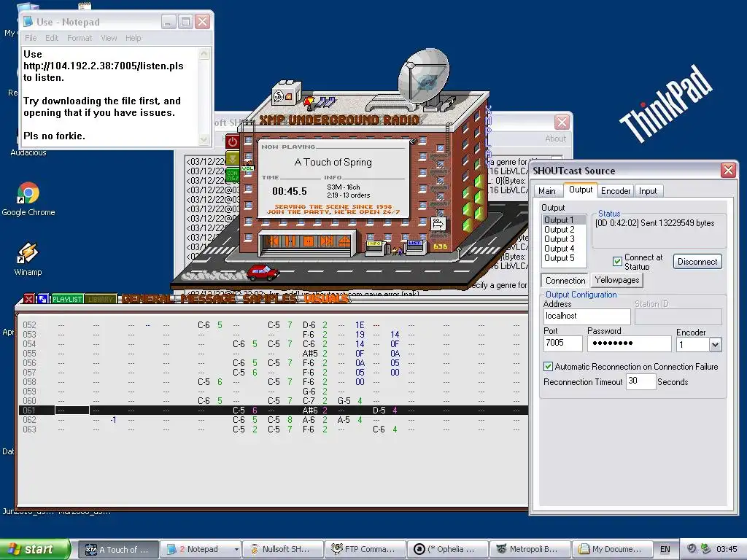The width and height of the screenshot is (747, 560).
Task: Switch to Nullsoft SHOUTcast taskbar button
Action: coord(283,550)
